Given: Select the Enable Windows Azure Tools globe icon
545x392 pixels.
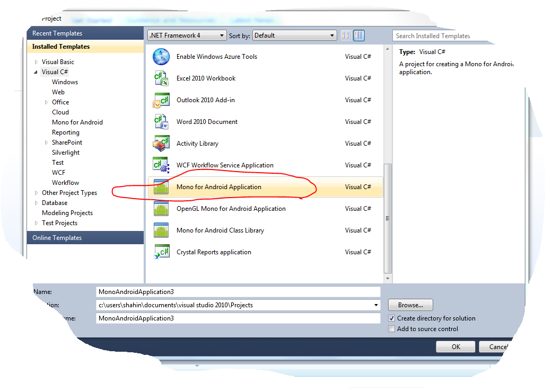Looking at the screenshot, I should click(161, 57).
